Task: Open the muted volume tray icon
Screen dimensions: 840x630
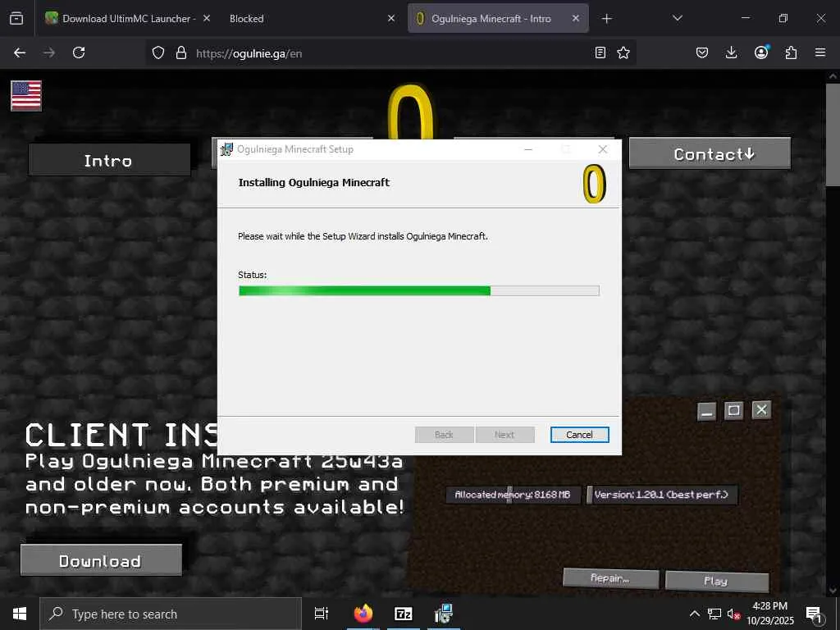Action: coord(733,614)
